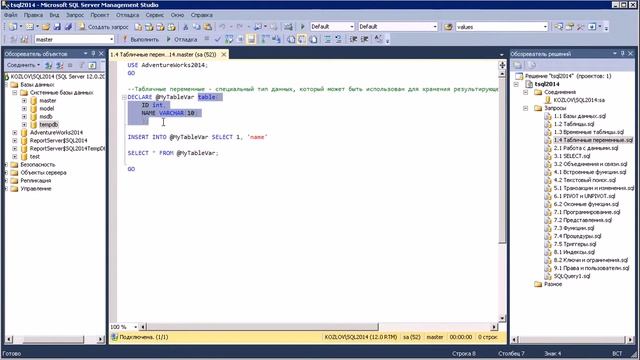
Task: Expand the master database node
Action: point(24,100)
